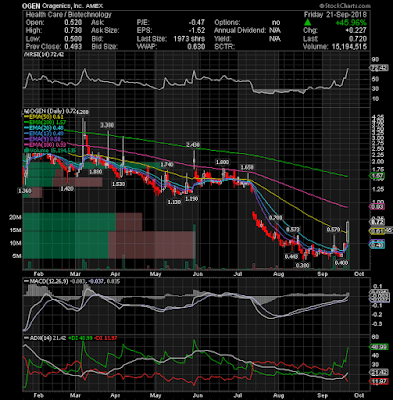
Task: Click the 1.420 price low label
Action: pyautogui.click(x=67, y=189)
